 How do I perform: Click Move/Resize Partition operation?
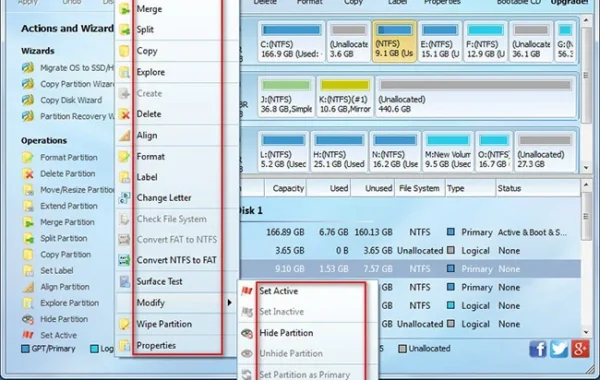pyautogui.click(x=77, y=190)
